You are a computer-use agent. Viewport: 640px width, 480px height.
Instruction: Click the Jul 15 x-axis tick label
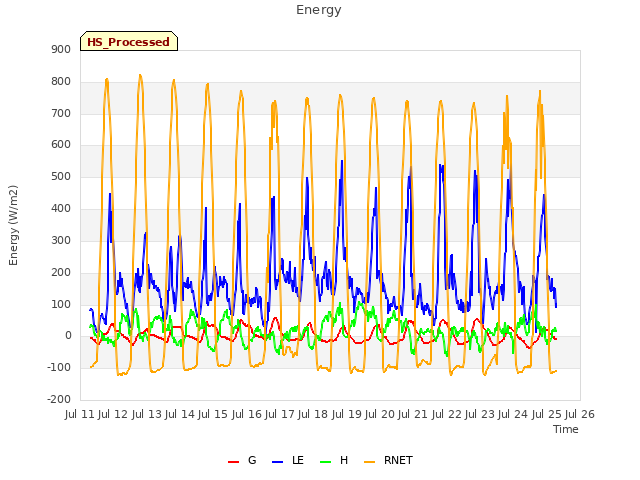213,414
